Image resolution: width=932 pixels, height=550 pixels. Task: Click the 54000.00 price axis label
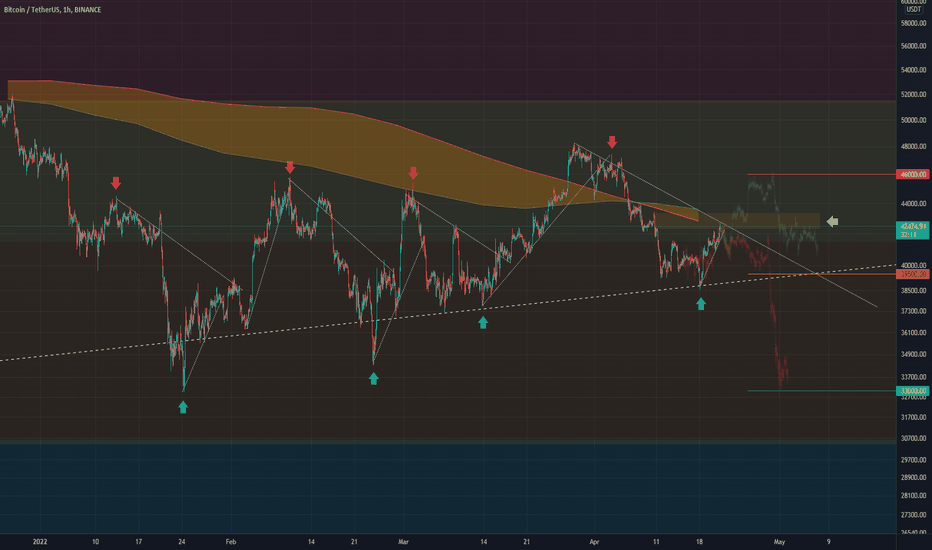(914, 70)
